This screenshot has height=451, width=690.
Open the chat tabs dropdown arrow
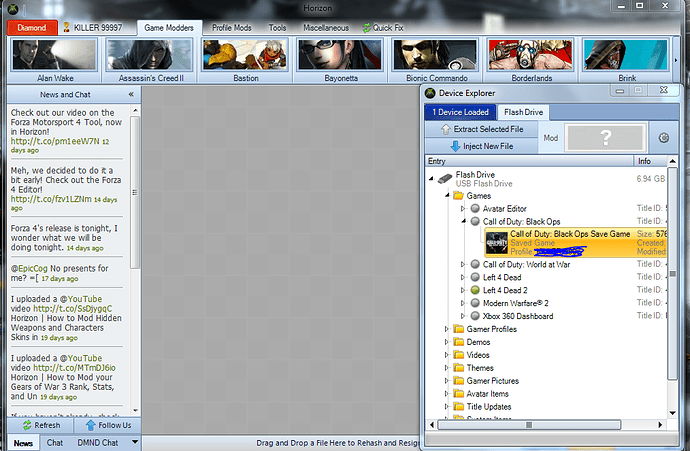[x=126, y=442]
